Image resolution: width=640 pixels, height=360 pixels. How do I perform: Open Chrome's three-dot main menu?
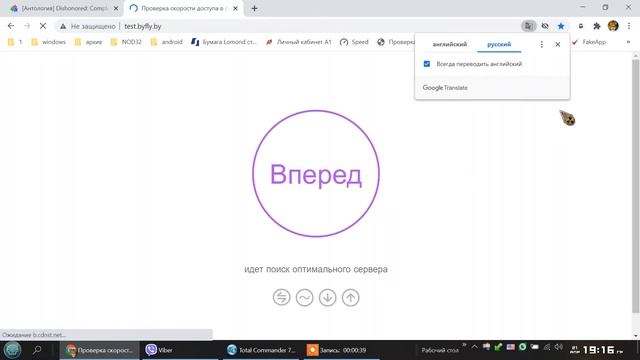[x=629, y=26]
